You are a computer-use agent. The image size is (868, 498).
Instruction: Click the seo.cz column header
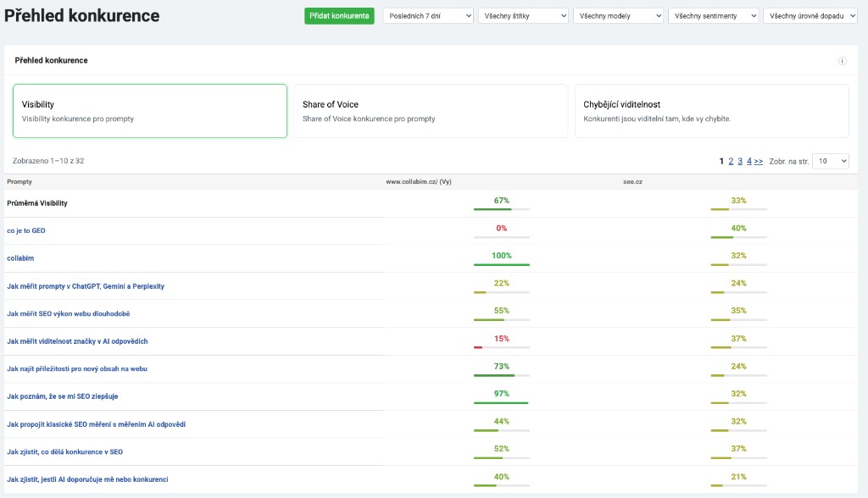point(632,182)
